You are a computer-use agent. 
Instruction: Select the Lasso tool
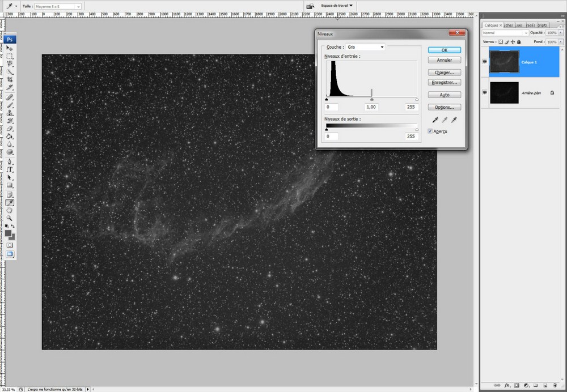10,64
